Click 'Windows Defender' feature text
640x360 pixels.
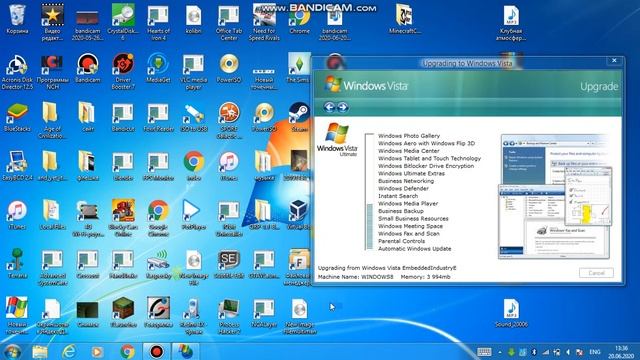pos(403,189)
